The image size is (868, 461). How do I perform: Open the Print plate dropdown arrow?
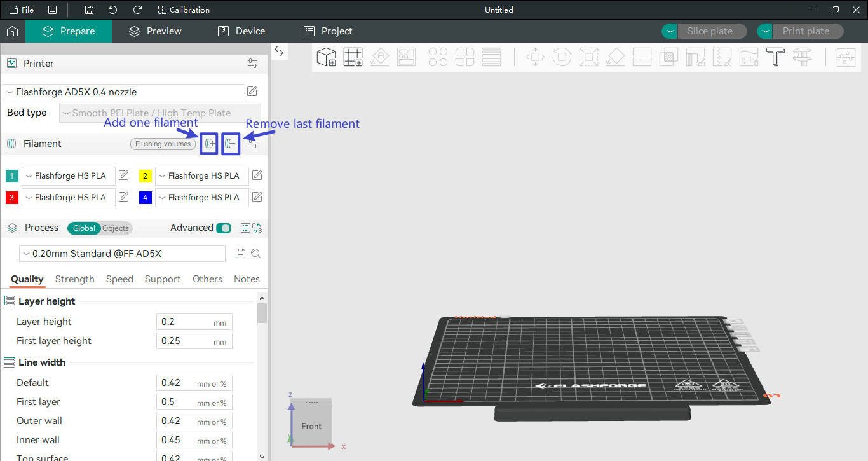[765, 31]
